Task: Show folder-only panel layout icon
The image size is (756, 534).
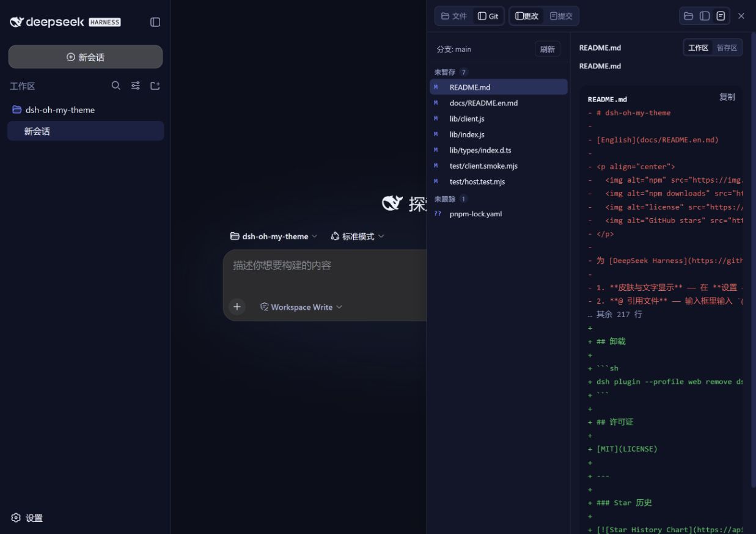Action: click(x=688, y=16)
